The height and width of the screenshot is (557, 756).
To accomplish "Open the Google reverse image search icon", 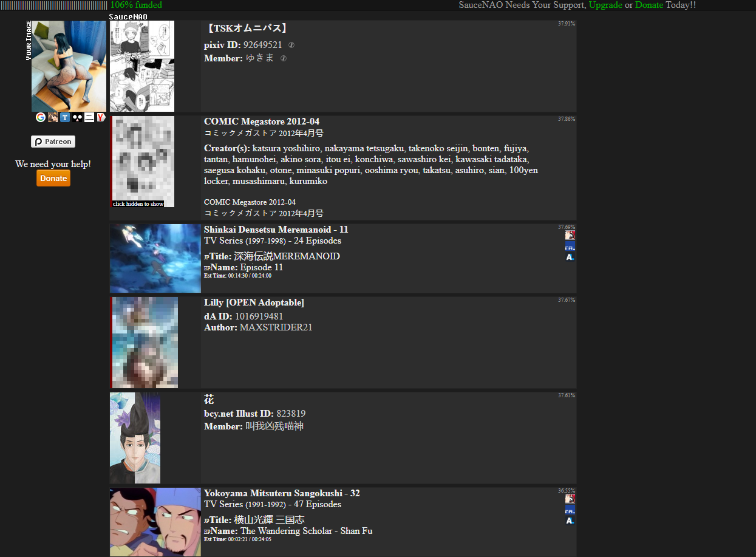I will (x=41, y=117).
